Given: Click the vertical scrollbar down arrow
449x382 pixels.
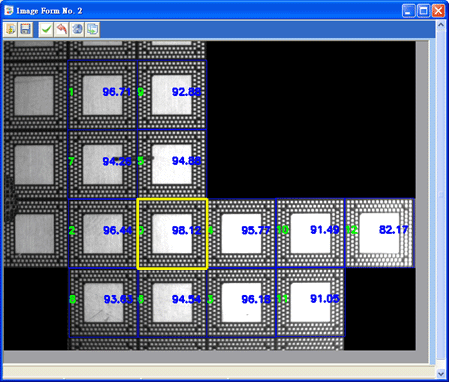Looking at the screenshot, I should (441, 374).
